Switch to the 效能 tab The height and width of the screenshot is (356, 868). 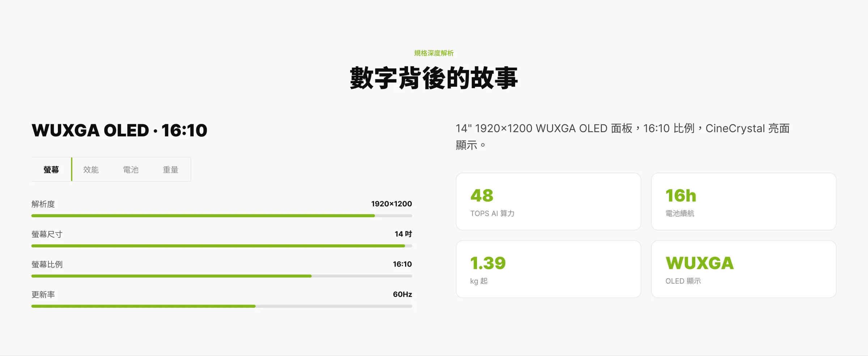(x=91, y=169)
